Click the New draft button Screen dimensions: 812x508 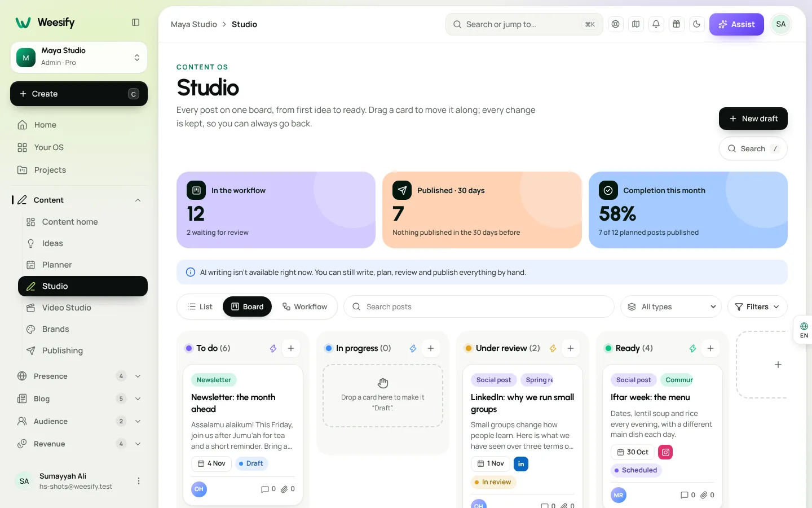click(753, 119)
